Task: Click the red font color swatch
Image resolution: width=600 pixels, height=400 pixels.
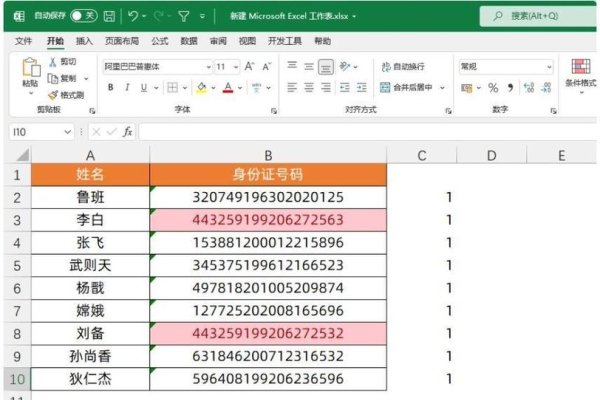Action: click(x=228, y=88)
